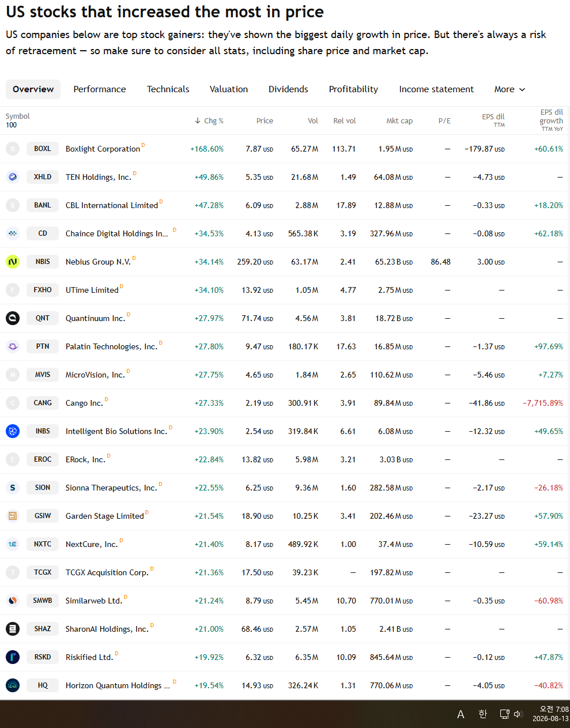Sort by the Price column header
570x728 pixels.
pyautogui.click(x=265, y=121)
